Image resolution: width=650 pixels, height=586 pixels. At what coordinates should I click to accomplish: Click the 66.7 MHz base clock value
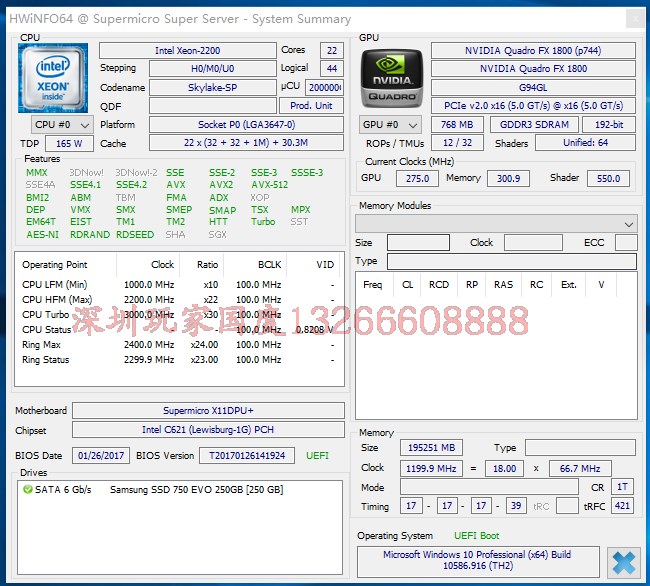[x=580, y=469]
